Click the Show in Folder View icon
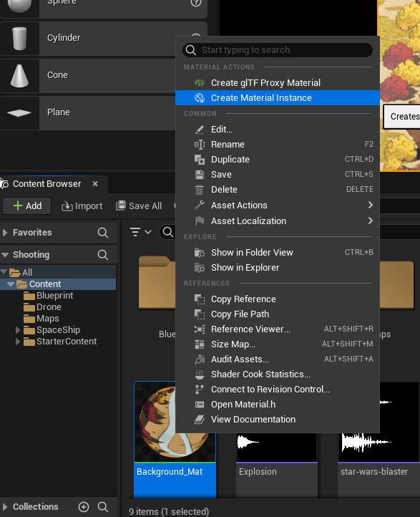The width and height of the screenshot is (420, 517). click(x=200, y=253)
